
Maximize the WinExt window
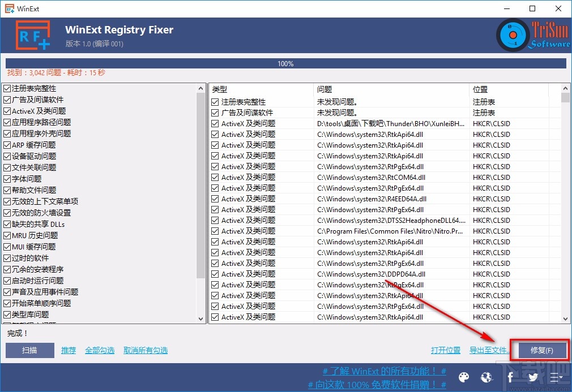coord(532,8)
